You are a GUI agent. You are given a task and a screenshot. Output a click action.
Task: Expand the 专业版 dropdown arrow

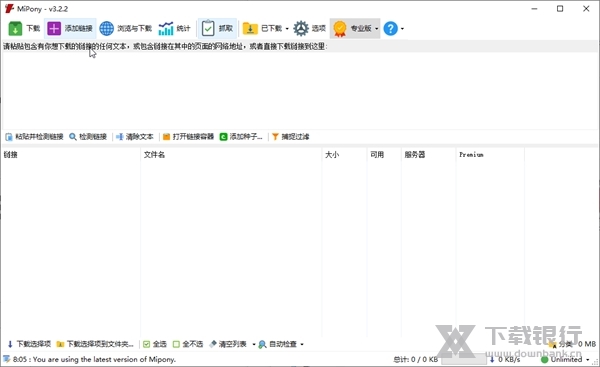coord(377,29)
